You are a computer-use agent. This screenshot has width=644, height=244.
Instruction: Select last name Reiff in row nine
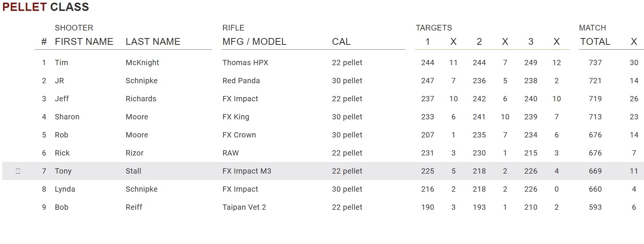point(134,207)
